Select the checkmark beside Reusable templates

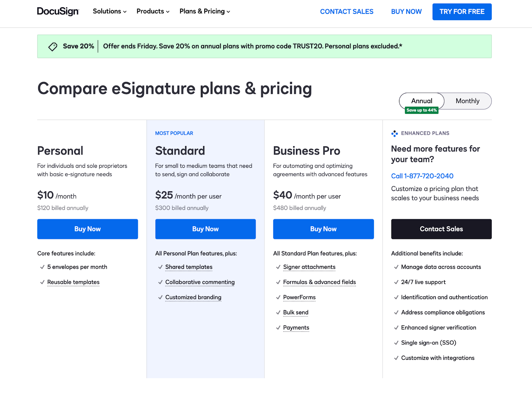42,282
